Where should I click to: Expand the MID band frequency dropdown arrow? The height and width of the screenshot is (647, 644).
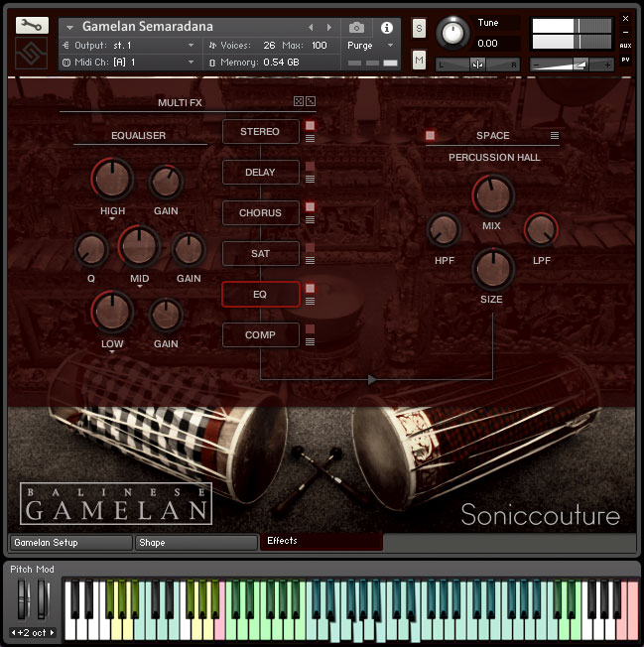[140, 287]
